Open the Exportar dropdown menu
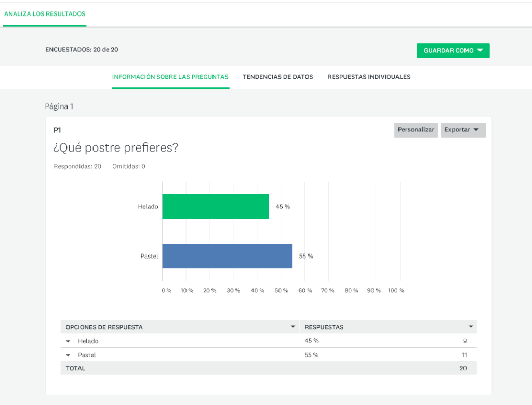532x405 pixels. coord(463,130)
